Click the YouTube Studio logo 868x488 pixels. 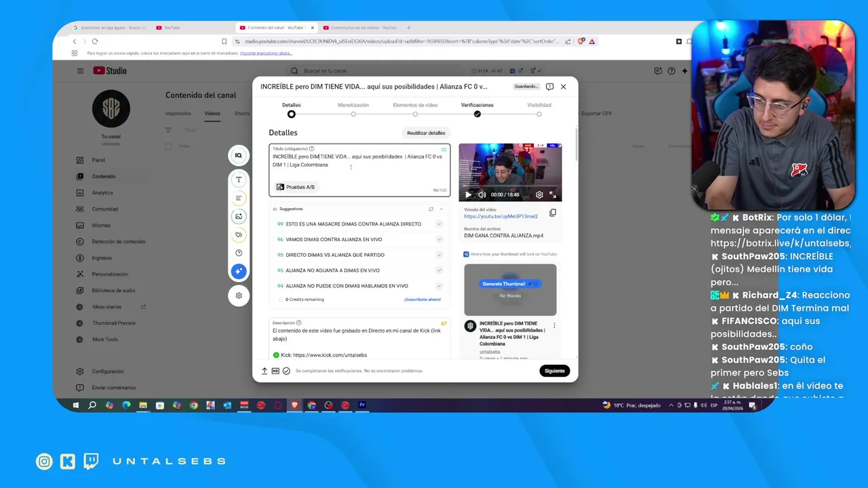pyautogui.click(x=110, y=70)
